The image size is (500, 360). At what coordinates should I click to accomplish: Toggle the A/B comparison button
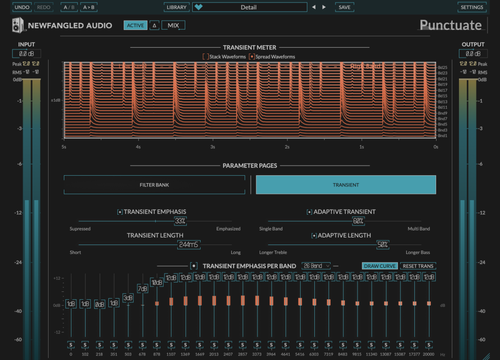[x=69, y=7]
